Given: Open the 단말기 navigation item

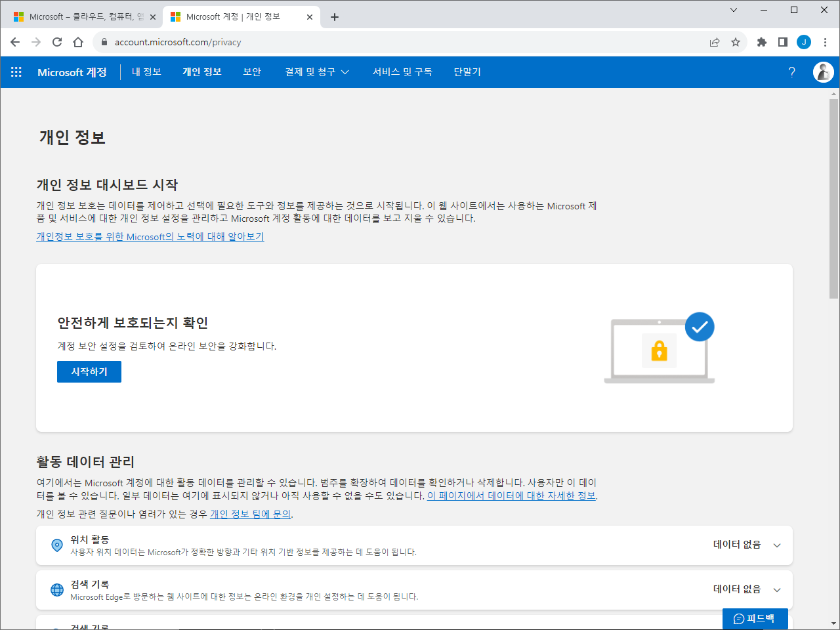Looking at the screenshot, I should tap(467, 72).
